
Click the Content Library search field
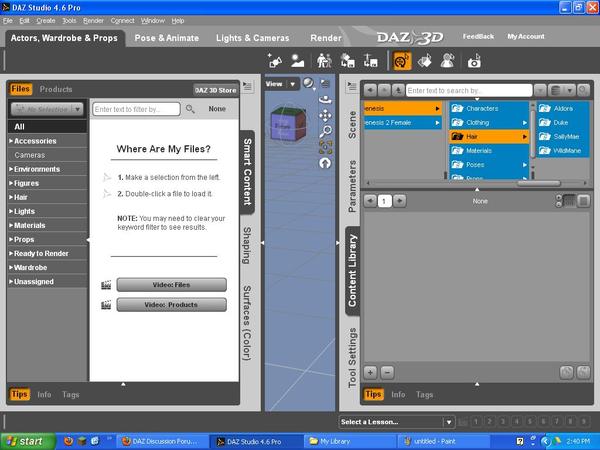coord(469,90)
